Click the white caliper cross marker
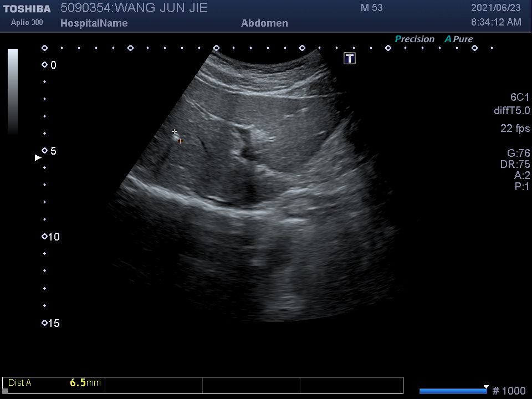This screenshot has height=399, width=532. [175, 132]
